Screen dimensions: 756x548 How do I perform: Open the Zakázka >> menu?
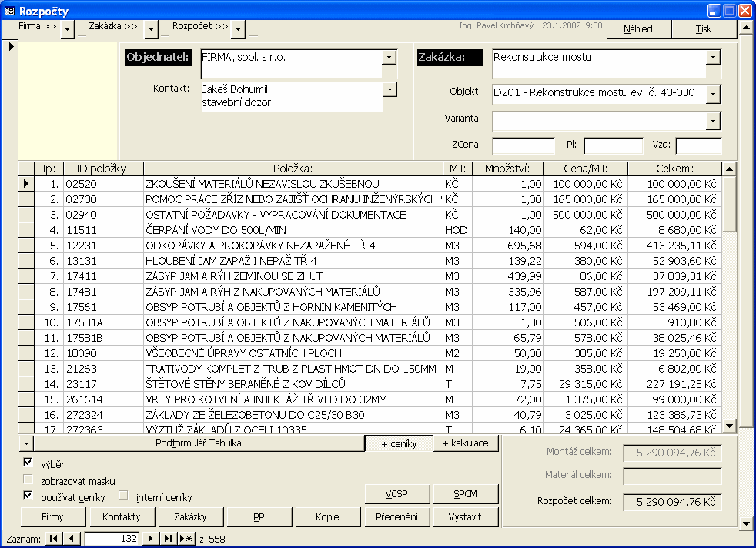coord(152,29)
